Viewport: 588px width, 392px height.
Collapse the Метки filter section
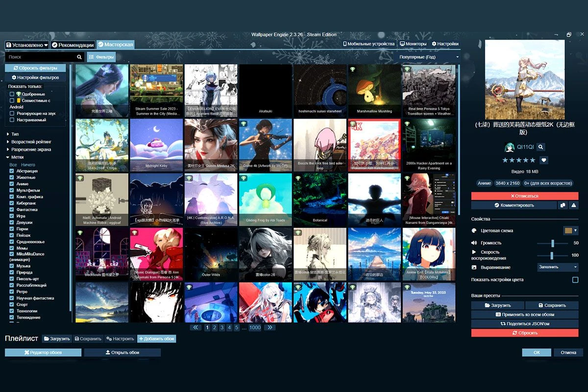click(x=15, y=157)
